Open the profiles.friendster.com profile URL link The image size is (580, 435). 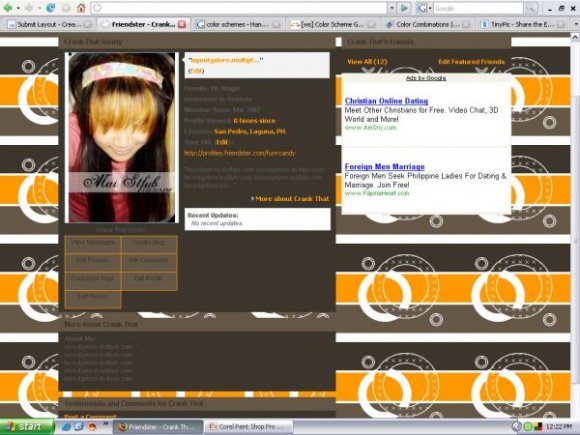(240, 153)
